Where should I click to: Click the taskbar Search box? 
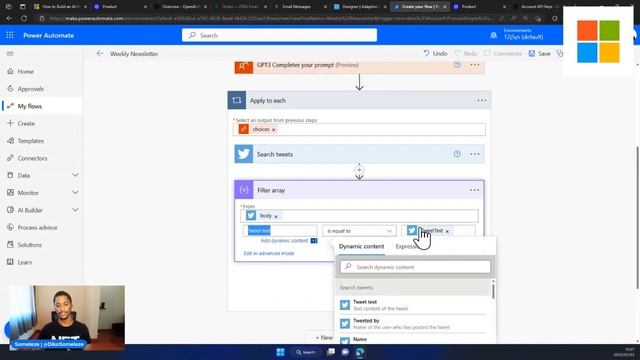pos(306,352)
